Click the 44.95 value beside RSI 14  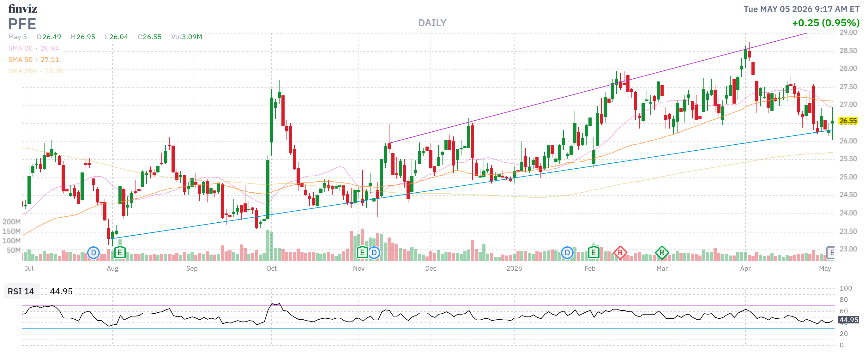pyautogui.click(x=61, y=291)
